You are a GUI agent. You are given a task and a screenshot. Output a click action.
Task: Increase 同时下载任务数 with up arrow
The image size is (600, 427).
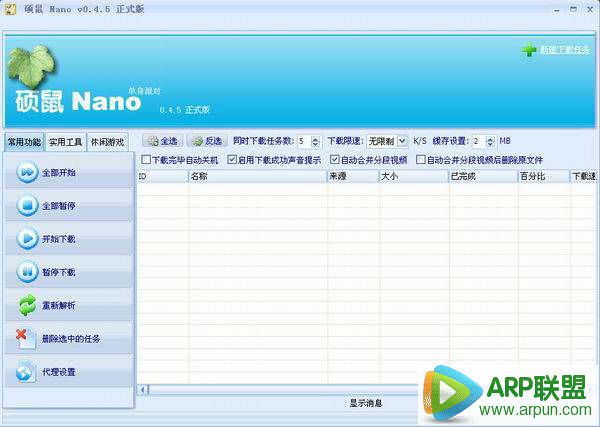[x=315, y=139]
